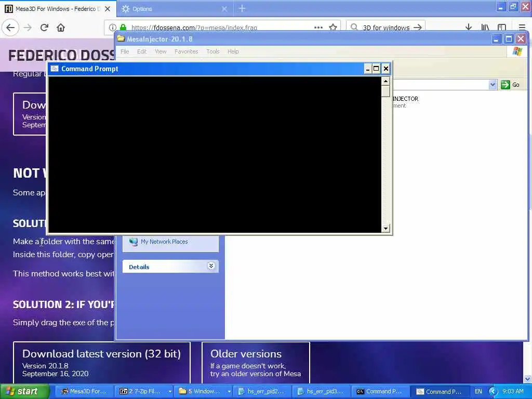Click the Details panel header
This screenshot has width=532, height=399.
pyautogui.click(x=170, y=267)
